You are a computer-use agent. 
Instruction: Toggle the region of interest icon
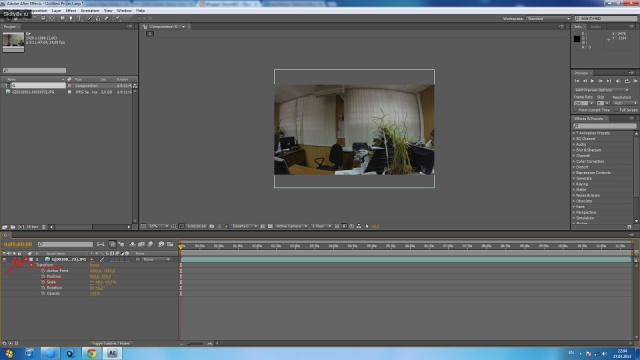pyautogui.click(x=262, y=226)
